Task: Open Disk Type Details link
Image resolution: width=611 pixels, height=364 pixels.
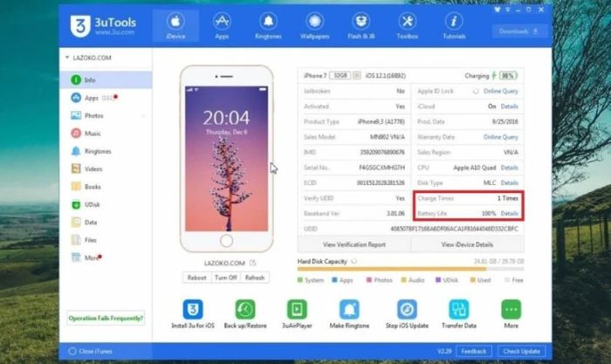Action: 509,182
